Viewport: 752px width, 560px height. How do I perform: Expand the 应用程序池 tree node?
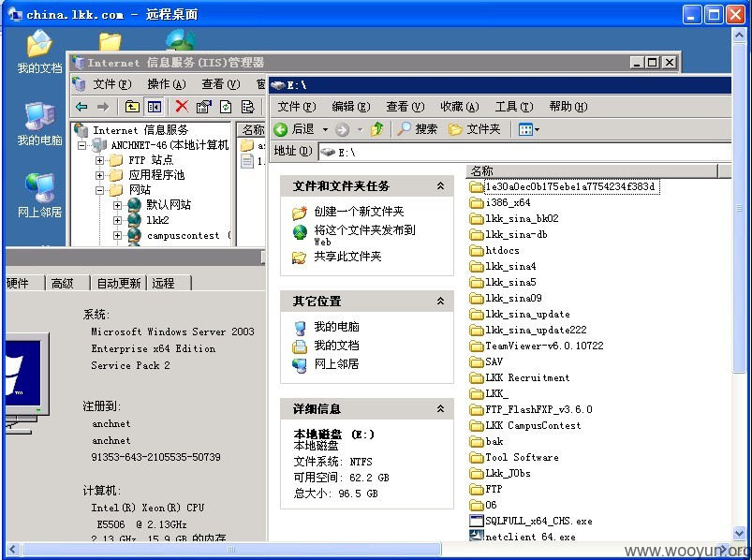(x=100, y=175)
